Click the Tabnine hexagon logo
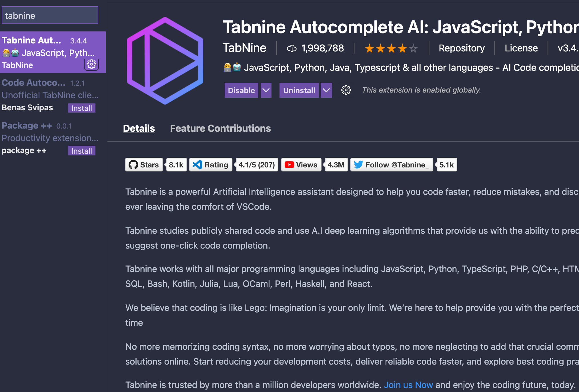 point(165,61)
